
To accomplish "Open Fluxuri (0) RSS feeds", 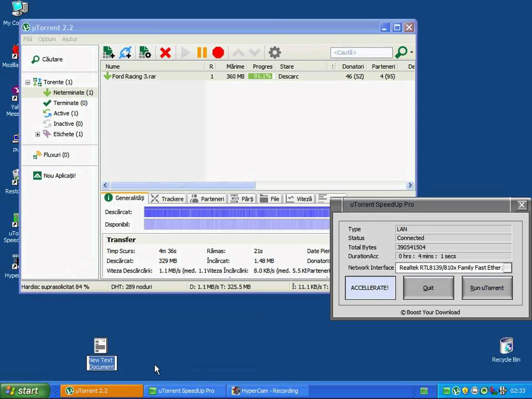I will [x=51, y=155].
